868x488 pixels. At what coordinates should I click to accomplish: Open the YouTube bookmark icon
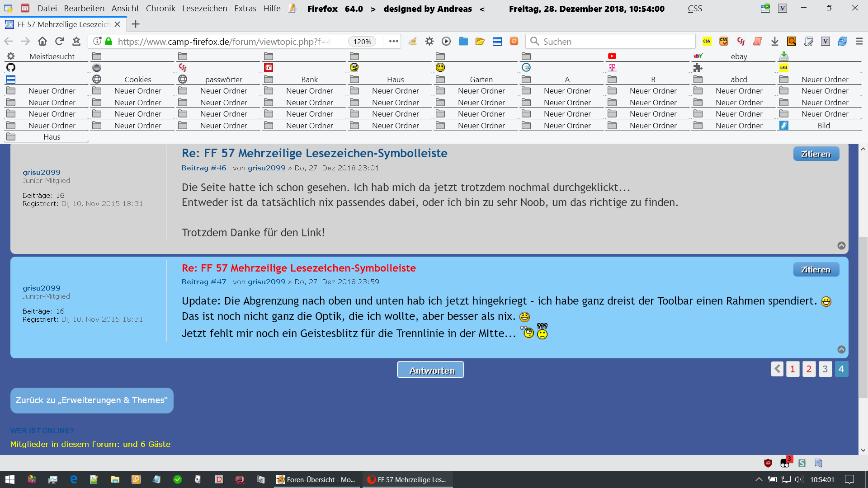(x=612, y=56)
